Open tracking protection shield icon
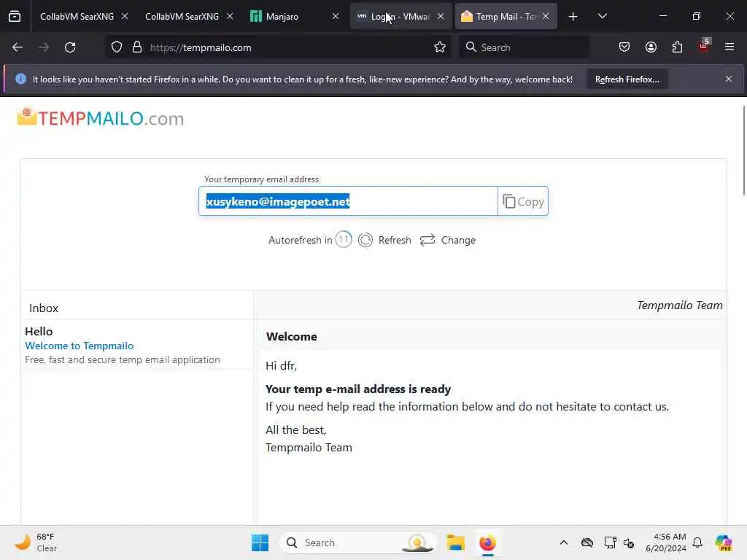The width and height of the screenshot is (747, 560). pyautogui.click(x=117, y=47)
